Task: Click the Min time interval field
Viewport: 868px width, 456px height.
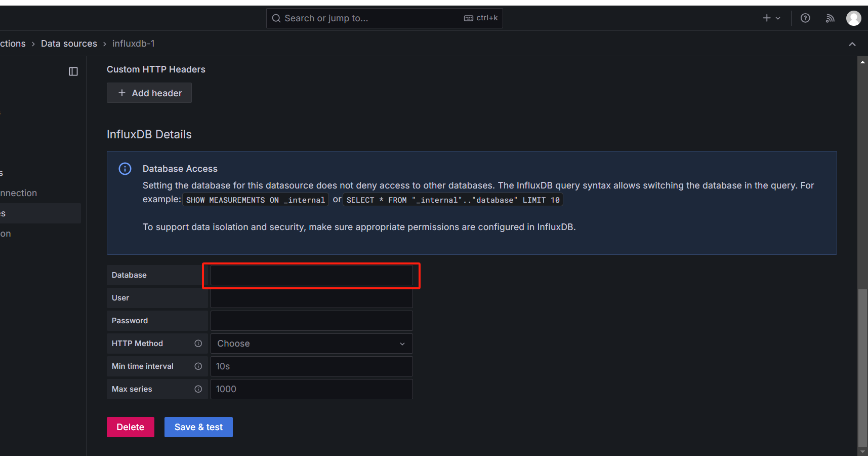Action: (312, 366)
